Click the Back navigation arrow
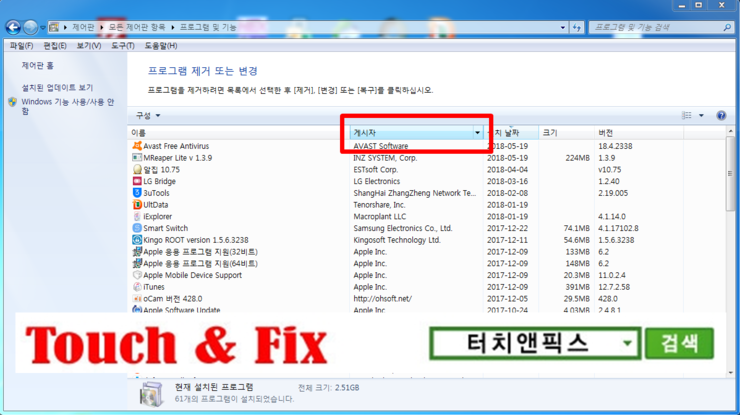The width and height of the screenshot is (740, 415). pos(13,27)
